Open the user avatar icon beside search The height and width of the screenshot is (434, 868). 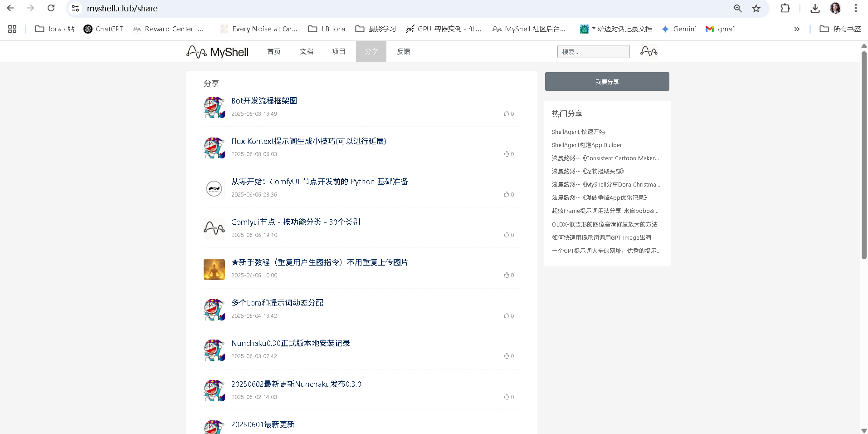(x=649, y=51)
